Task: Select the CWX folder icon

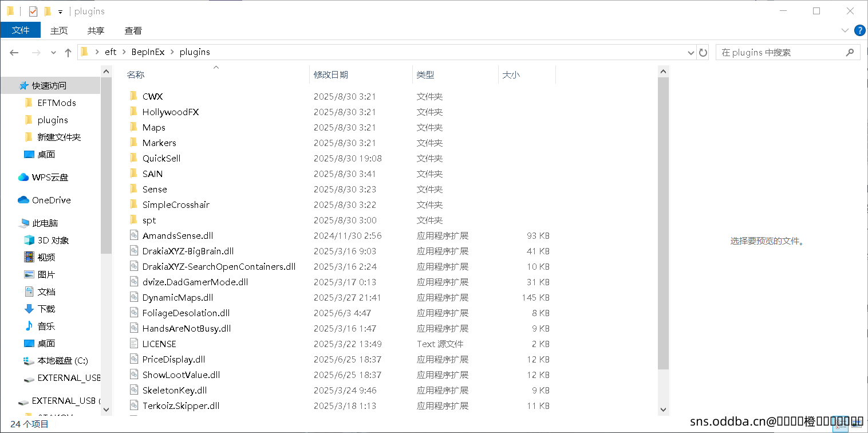Action: (x=133, y=96)
